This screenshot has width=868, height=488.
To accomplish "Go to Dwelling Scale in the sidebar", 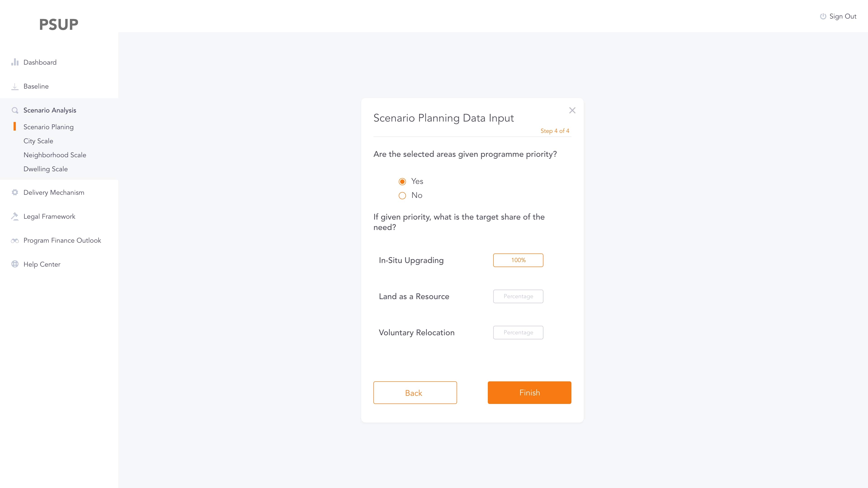I will click(45, 169).
